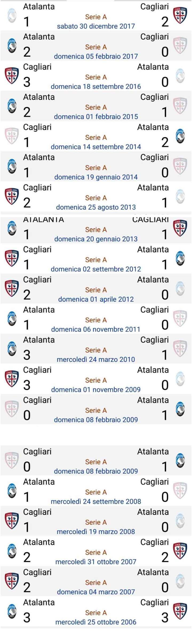Open Atalanta crest in 01 febbraio 2015 match
The image size is (192, 644).
tap(12, 106)
